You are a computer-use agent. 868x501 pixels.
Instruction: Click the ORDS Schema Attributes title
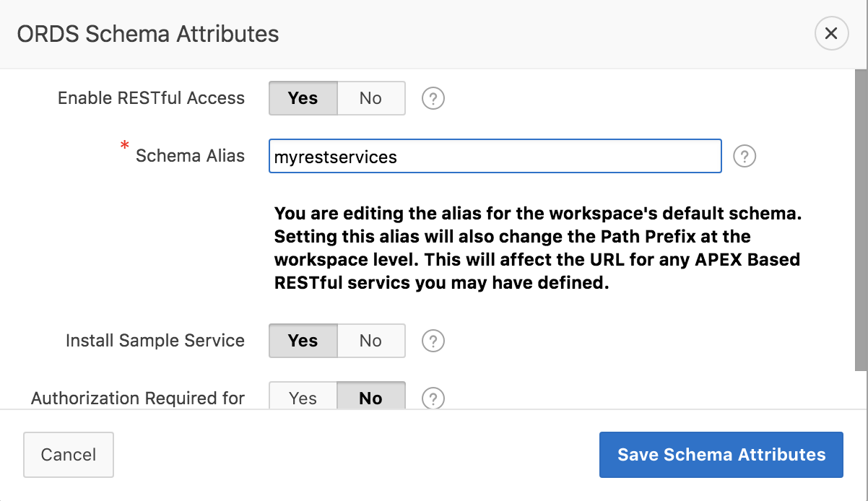pyautogui.click(x=148, y=33)
